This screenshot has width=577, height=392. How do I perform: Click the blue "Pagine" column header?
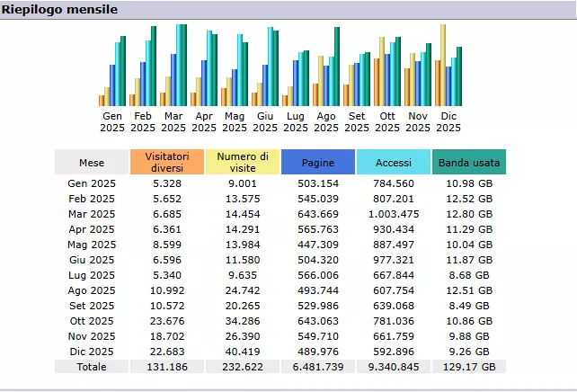tap(318, 162)
